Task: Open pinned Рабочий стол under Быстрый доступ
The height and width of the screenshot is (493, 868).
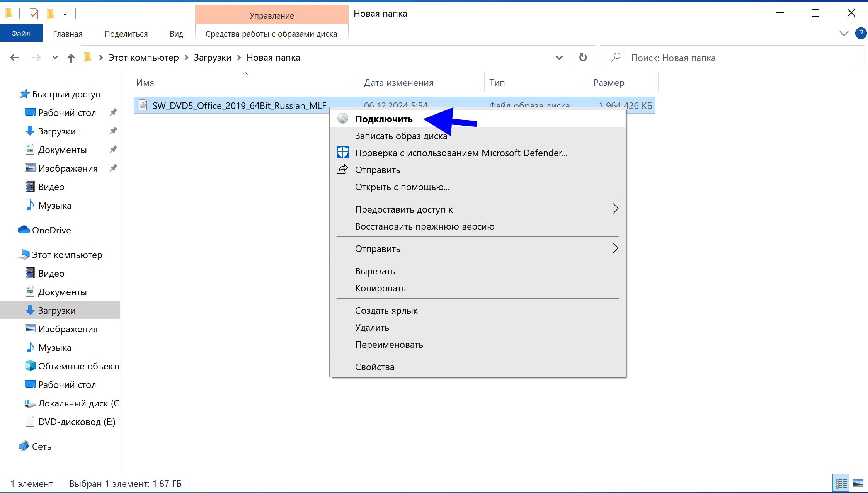Action: pyautogui.click(x=67, y=112)
